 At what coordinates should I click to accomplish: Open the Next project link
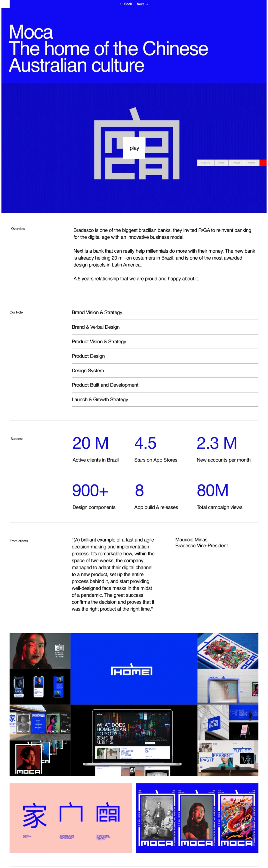pos(143,4)
